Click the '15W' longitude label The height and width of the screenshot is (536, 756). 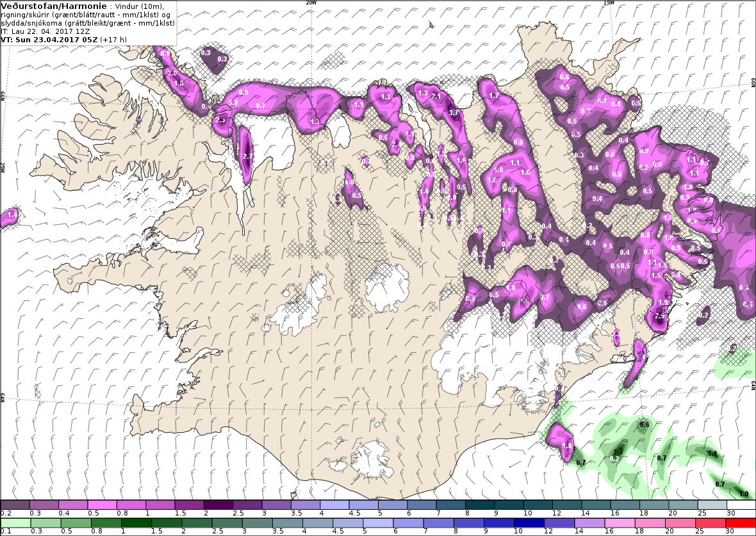click(609, 3)
